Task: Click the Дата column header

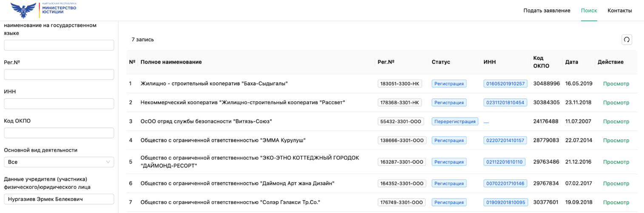Action: (571, 62)
